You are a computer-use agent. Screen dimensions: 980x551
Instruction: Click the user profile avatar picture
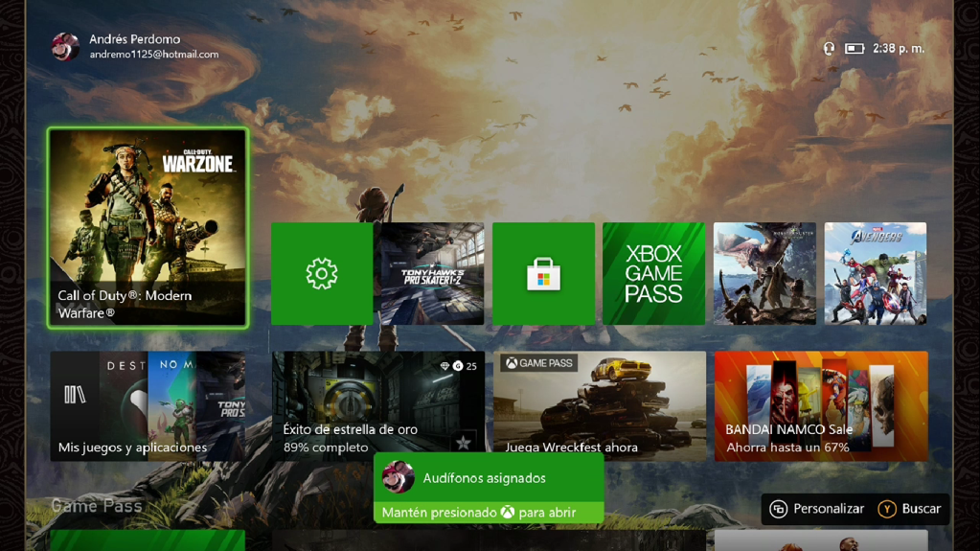66,46
